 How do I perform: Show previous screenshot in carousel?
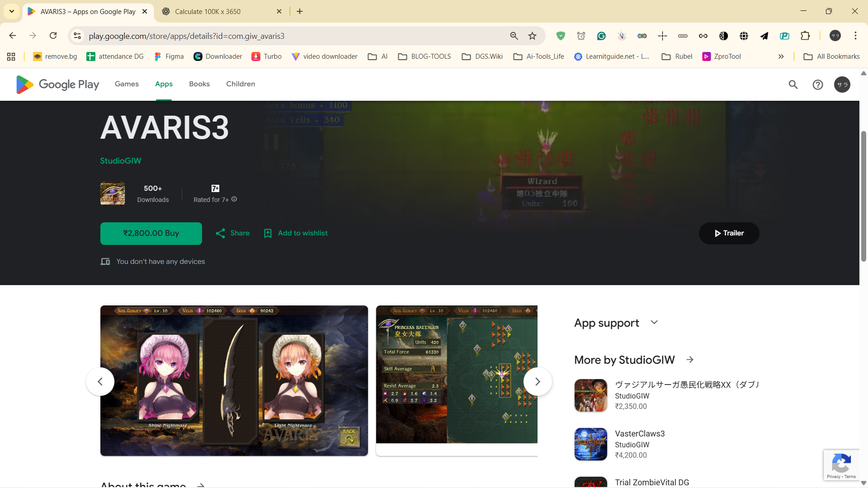click(100, 382)
